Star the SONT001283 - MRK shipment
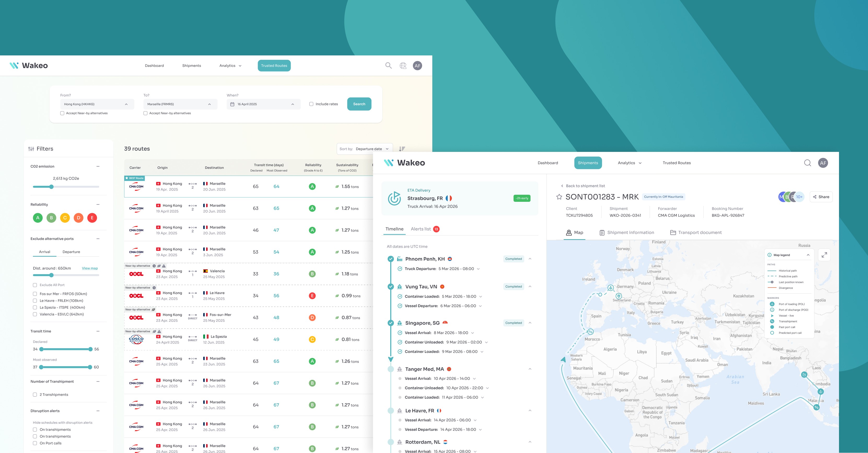Image resolution: width=868 pixels, height=453 pixels. 559,197
